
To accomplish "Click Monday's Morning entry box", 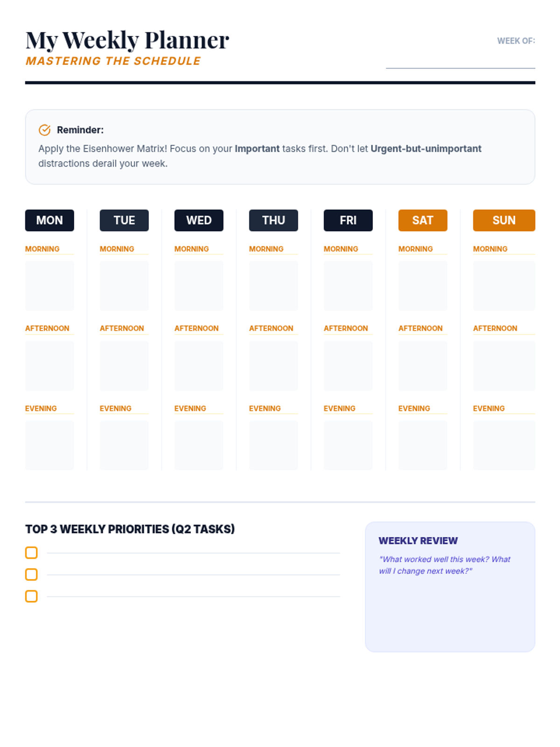I will click(x=49, y=286).
